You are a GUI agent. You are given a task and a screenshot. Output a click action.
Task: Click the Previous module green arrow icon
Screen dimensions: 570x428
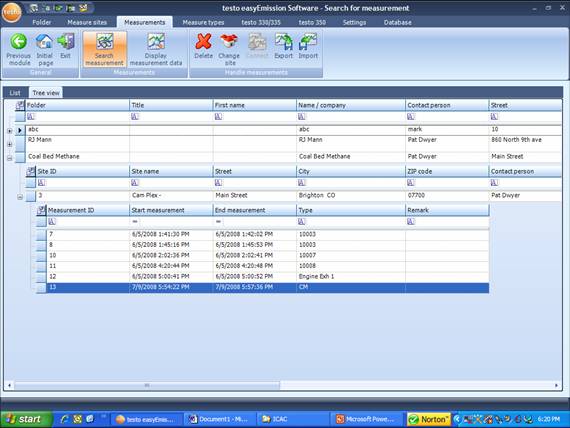[x=19, y=41]
